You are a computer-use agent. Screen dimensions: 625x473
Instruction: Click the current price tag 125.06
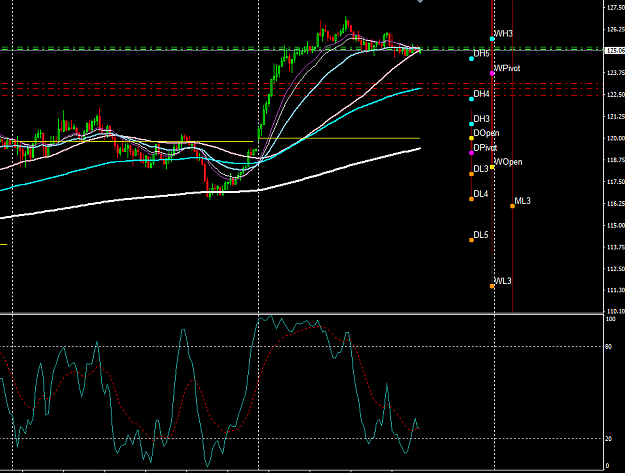(x=615, y=50)
